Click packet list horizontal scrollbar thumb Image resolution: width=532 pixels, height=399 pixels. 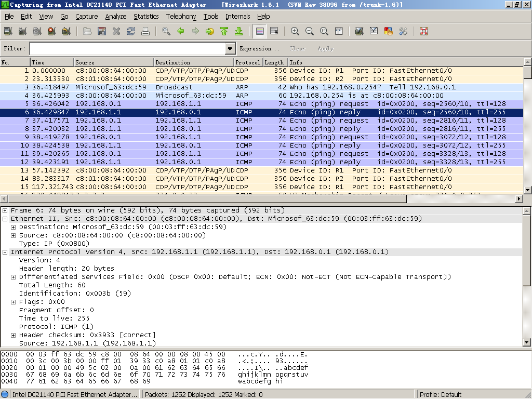click(x=207, y=199)
